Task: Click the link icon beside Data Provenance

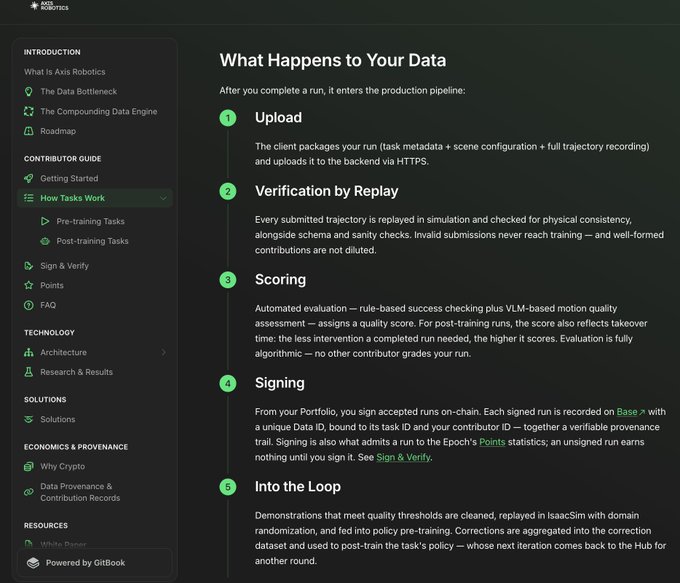Action: (x=29, y=492)
